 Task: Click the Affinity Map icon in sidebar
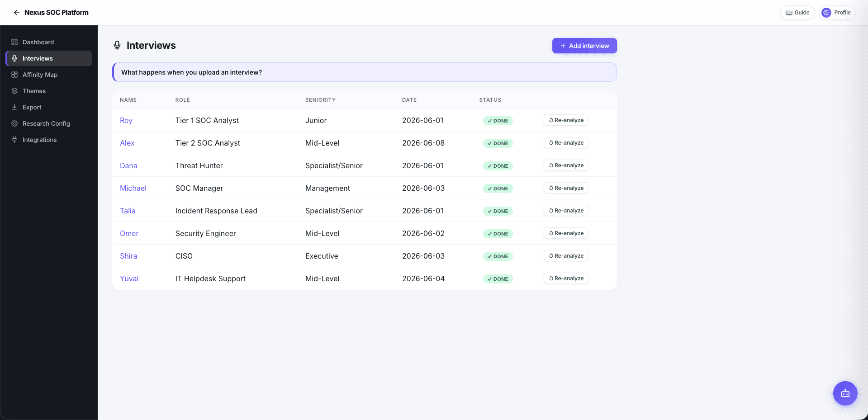coord(14,75)
